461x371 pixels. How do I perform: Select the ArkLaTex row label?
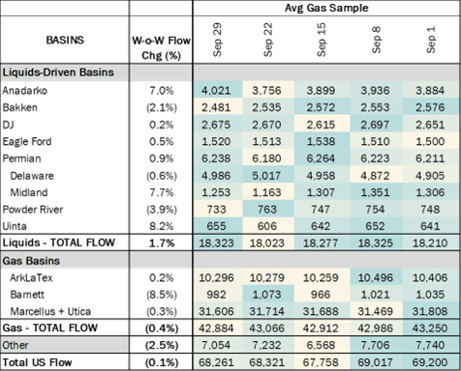pos(31,278)
